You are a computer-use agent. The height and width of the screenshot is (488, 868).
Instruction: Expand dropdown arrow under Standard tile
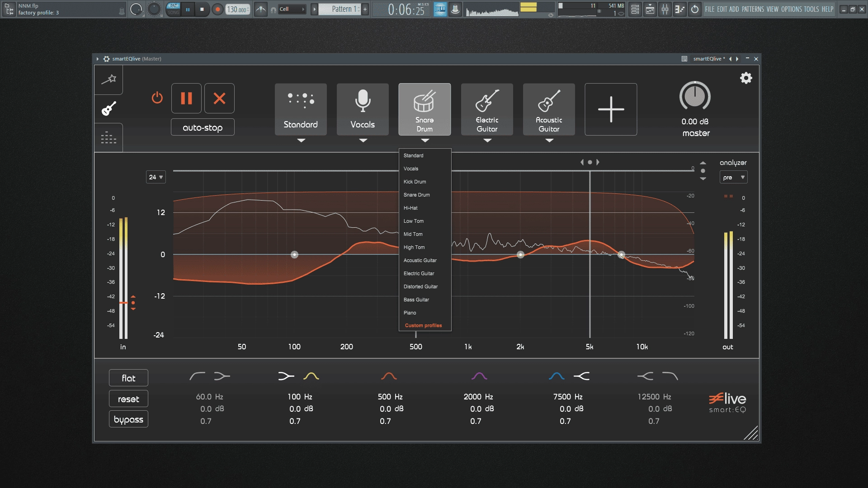click(301, 141)
